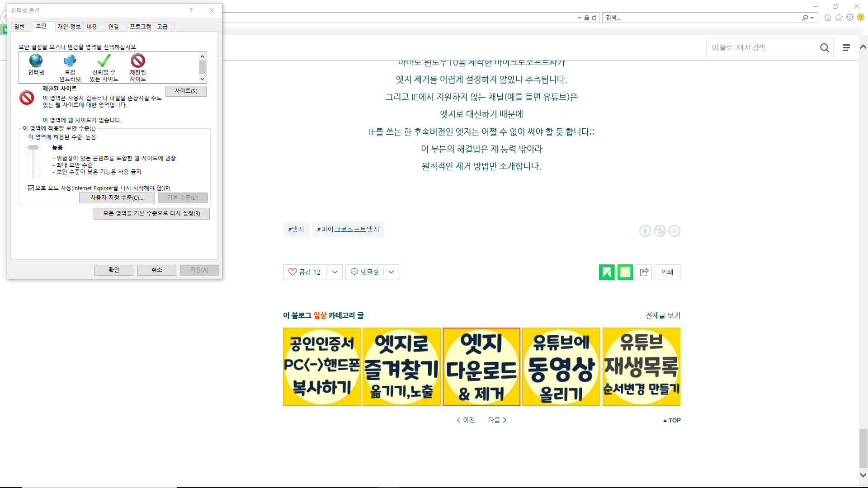
Task: Select the Internet (인터넷) zone icon
Action: pos(36,61)
